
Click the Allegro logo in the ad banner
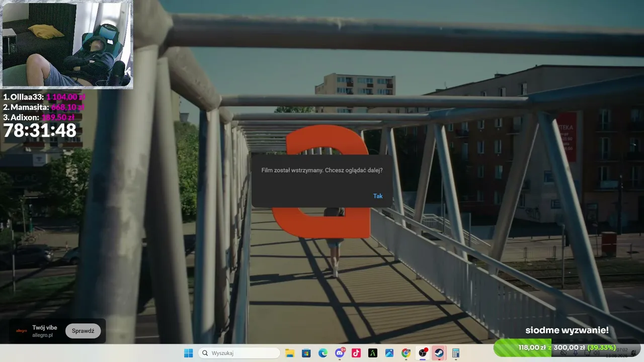click(22, 331)
